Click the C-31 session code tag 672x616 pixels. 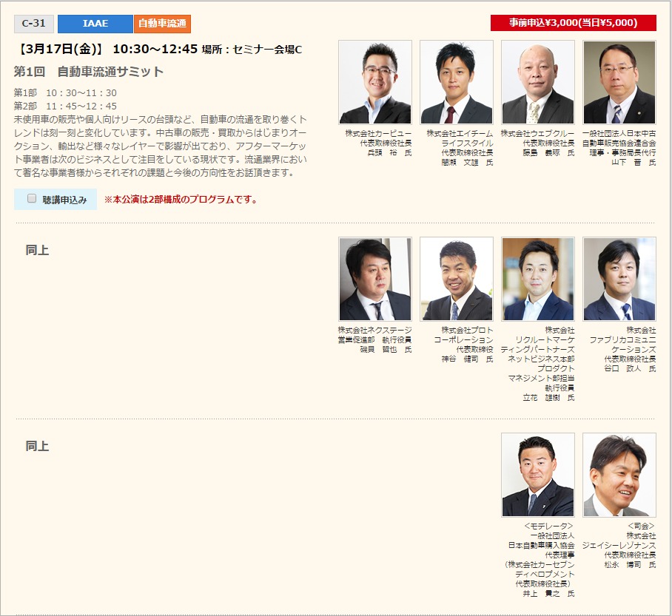34,24
